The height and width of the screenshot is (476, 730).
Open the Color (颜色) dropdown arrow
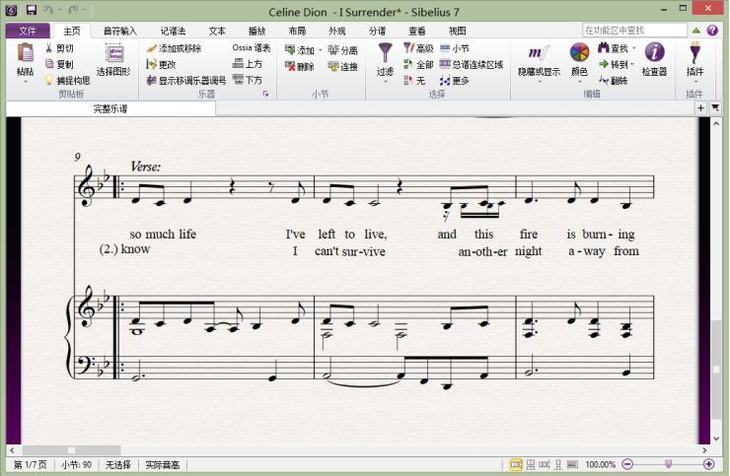pos(580,82)
